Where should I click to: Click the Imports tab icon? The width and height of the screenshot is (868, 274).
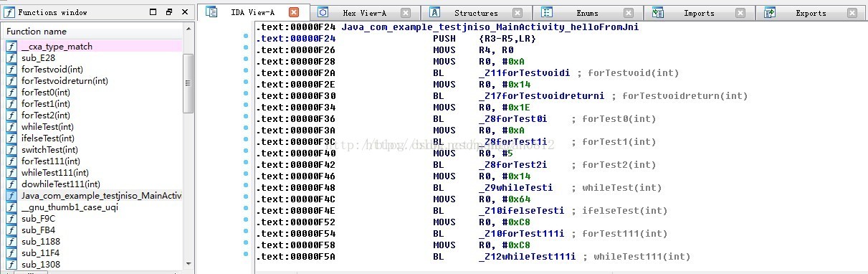click(x=659, y=13)
